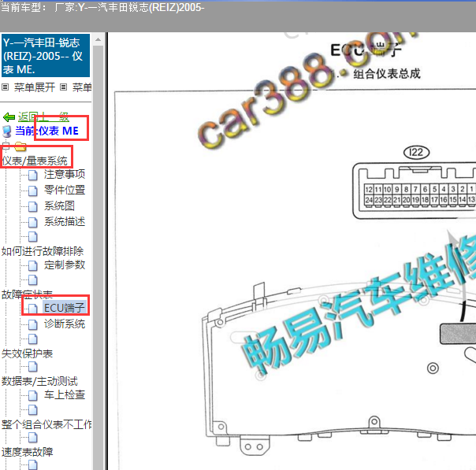
Task: Click the page icon above 速度表故障
Action: click(x=33, y=438)
